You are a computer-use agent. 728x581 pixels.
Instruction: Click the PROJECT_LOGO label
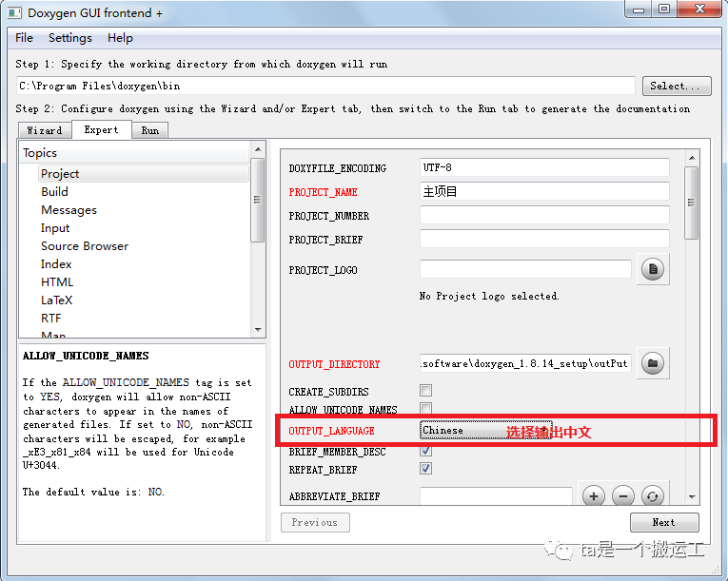(324, 270)
